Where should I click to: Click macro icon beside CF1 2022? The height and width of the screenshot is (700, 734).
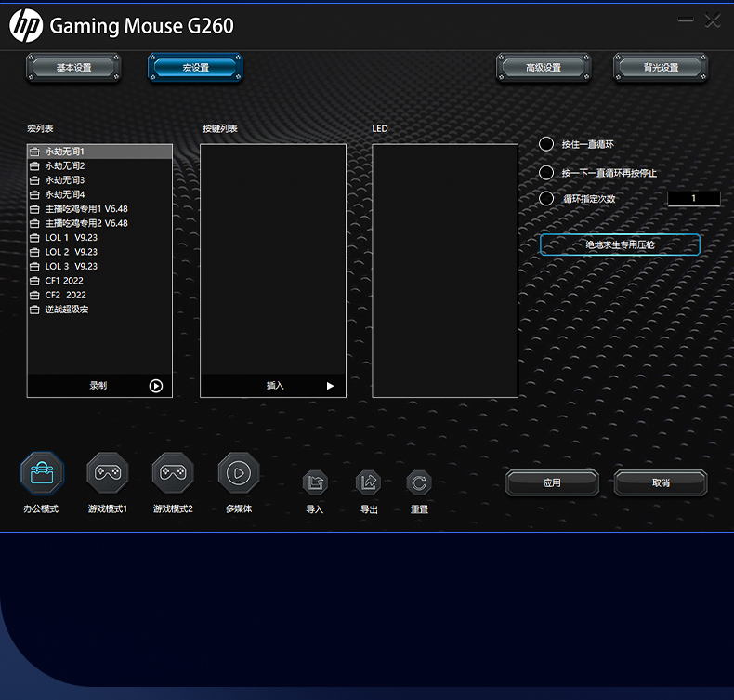[x=34, y=281]
